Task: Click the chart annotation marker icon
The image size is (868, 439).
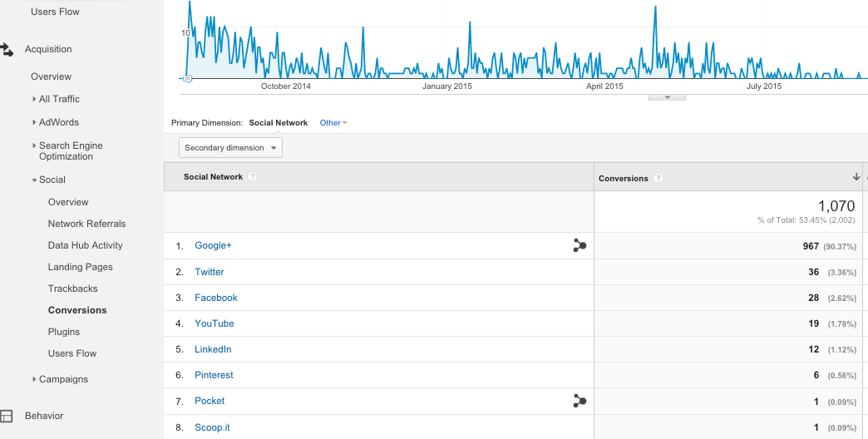Action: tap(187, 79)
